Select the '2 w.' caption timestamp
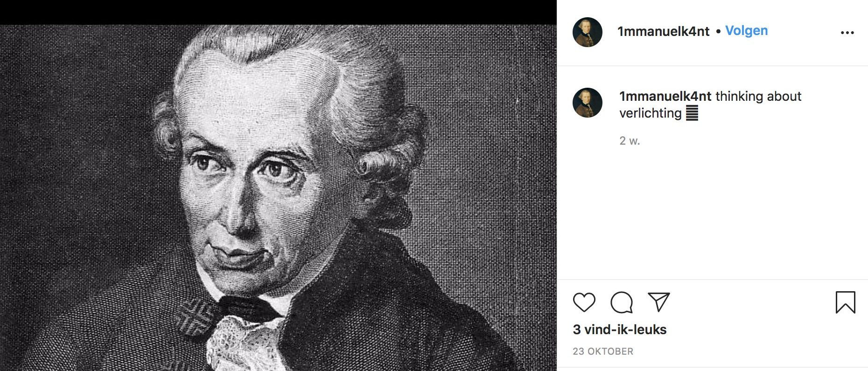This screenshot has height=371, width=868. pyautogui.click(x=630, y=141)
